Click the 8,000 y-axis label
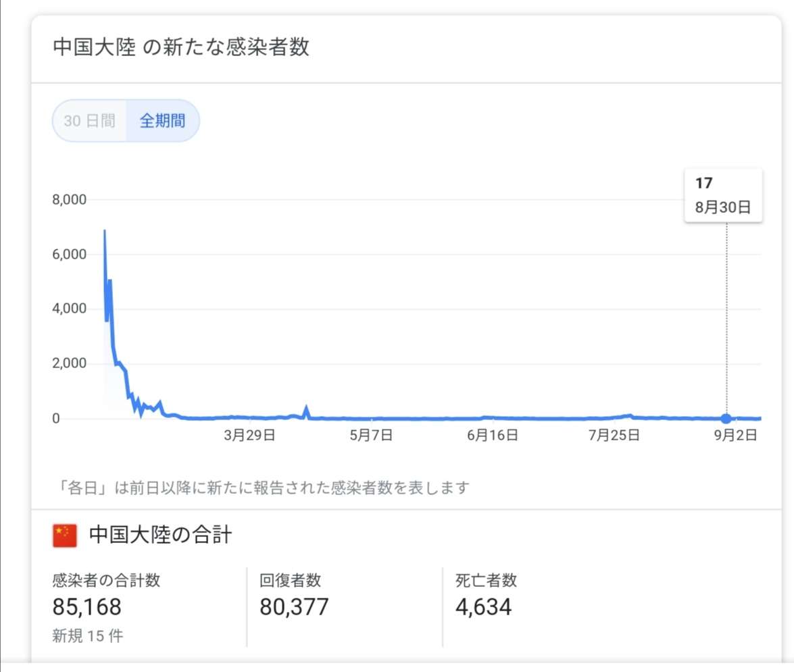This screenshot has width=794, height=672. (x=70, y=199)
